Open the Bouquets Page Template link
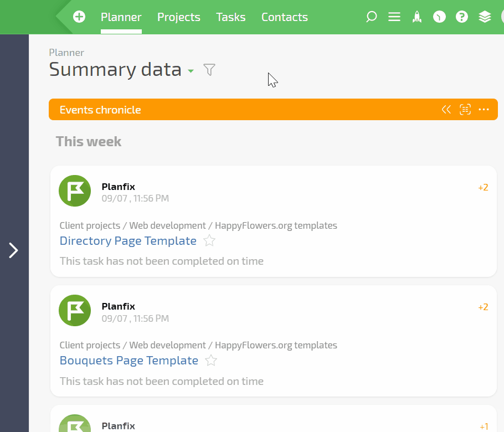 (x=128, y=361)
